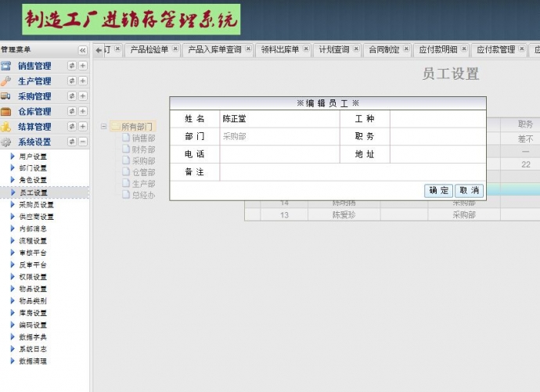The width and height of the screenshot is (540, 392).
Task: Switch to the 应付款管理 tab
Action: (x=496, y=49)
